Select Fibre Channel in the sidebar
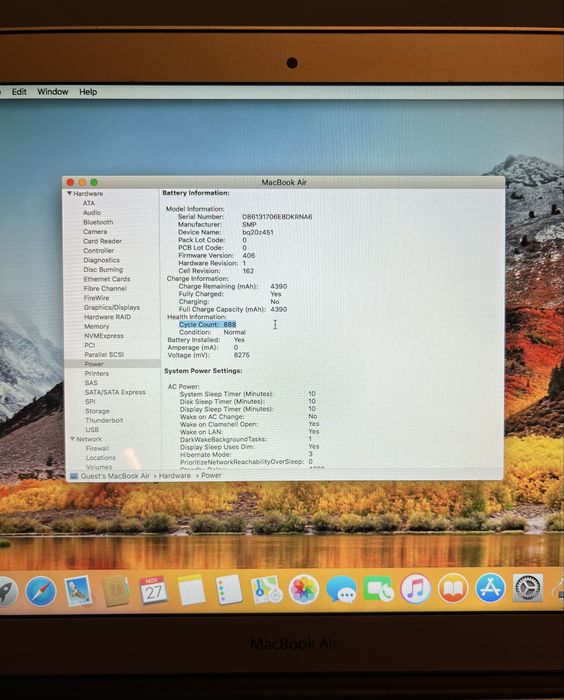The image size is (564, 700). pyautogui.click(x=105, y=288)
